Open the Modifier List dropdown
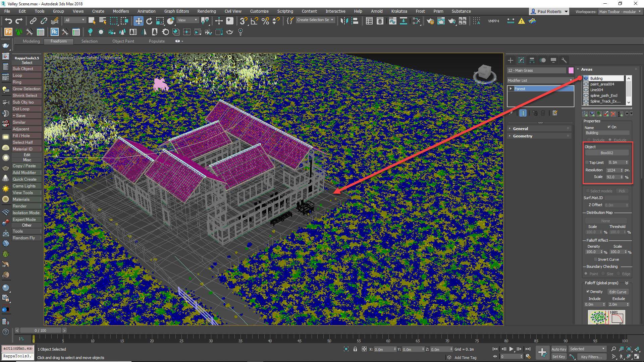The image size is (644, 362). click(x=570, y=80)
